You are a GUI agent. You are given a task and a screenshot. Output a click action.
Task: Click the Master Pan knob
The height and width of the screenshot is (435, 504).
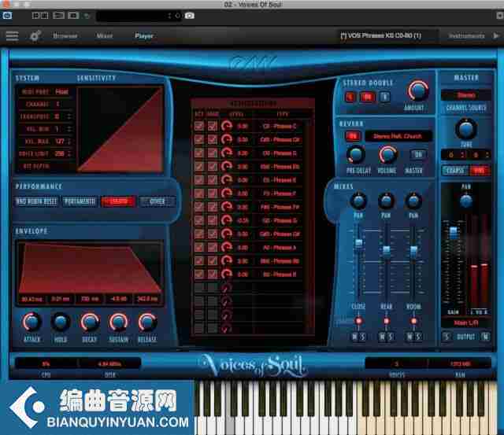(466, 201)
